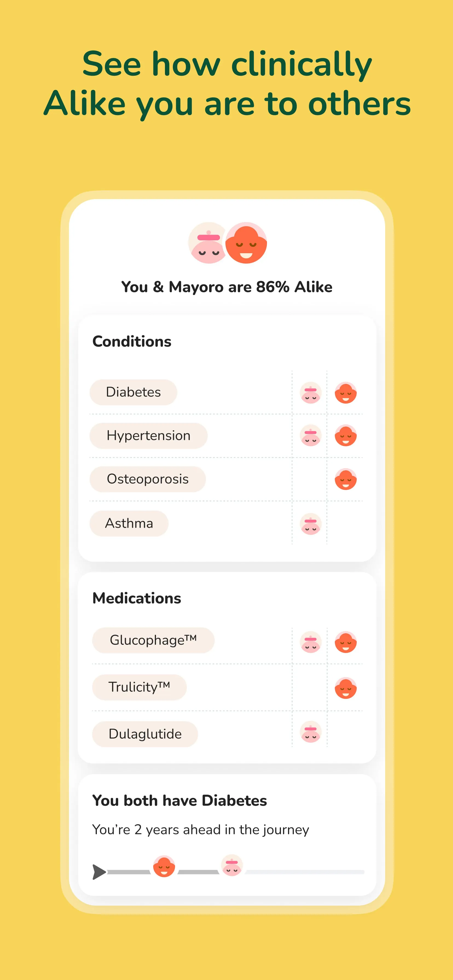Toggle the Asthma condition pill
The height and width of the screenshot is (980, 453).
coord(129,524)
